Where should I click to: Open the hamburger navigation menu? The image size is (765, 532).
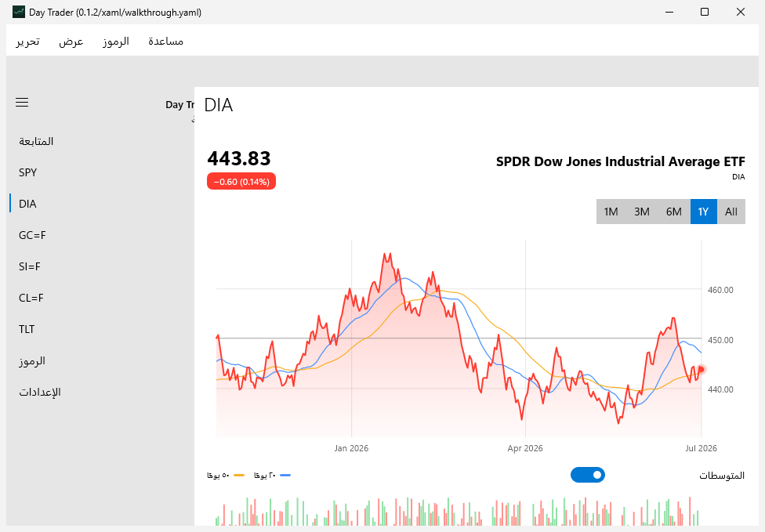coord(22,103)
